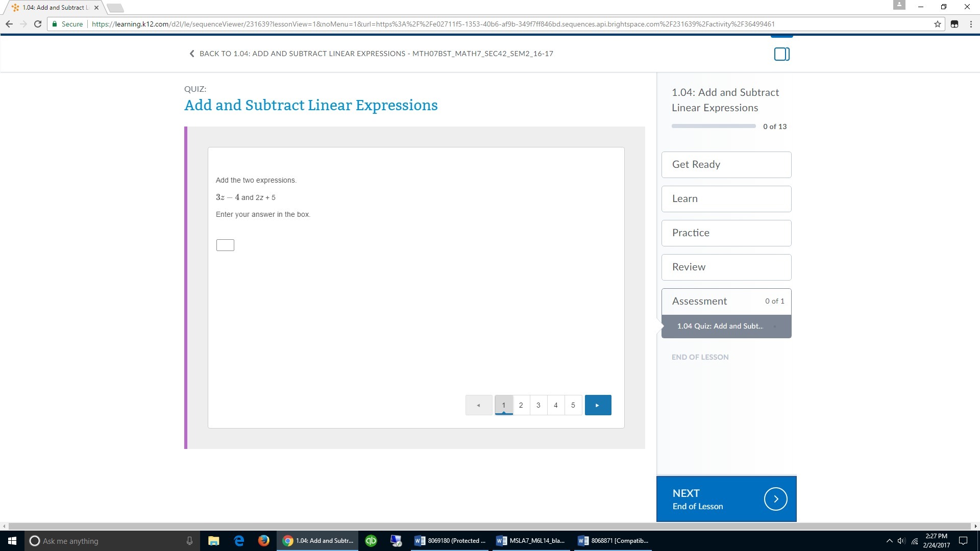Expand the Practice section
980x551 pixels.
pyautogui.click(x=726, y=233)
